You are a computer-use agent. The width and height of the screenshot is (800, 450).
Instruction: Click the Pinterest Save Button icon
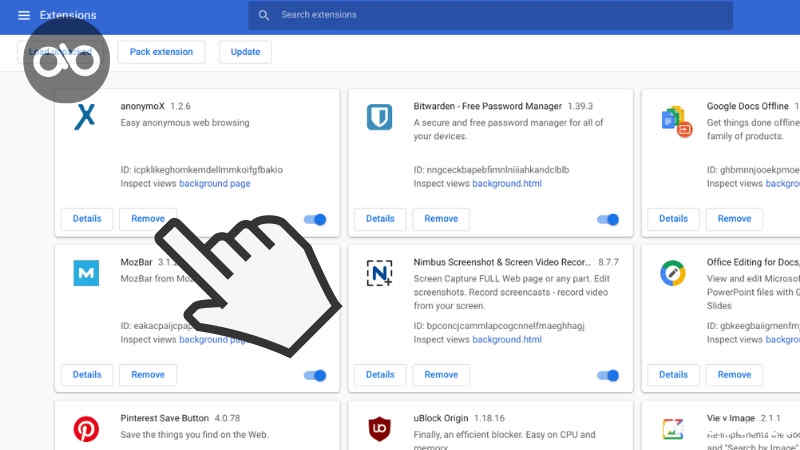(86, 429)
